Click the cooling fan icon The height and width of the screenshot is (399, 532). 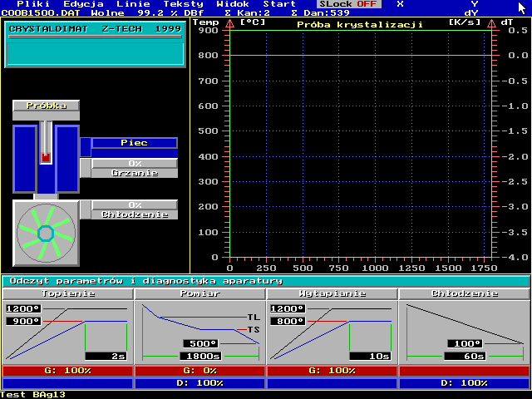click(47, 233)
